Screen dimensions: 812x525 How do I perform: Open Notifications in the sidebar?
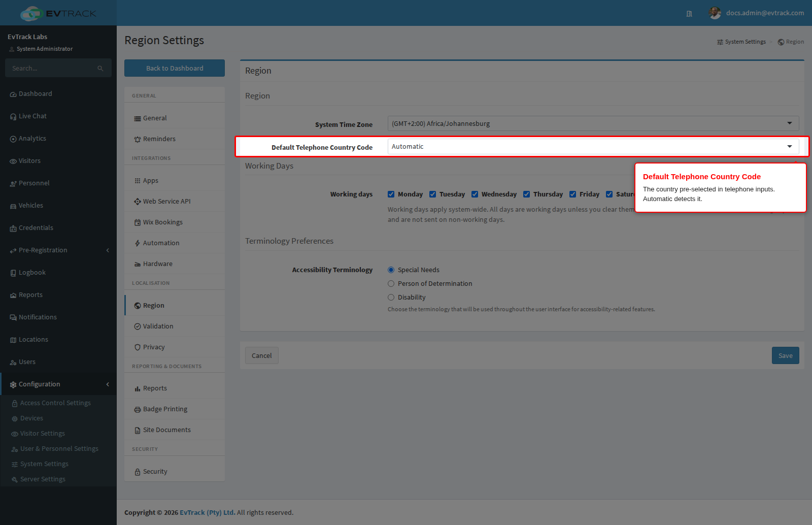pyautogui.click(x=58, y=317)
